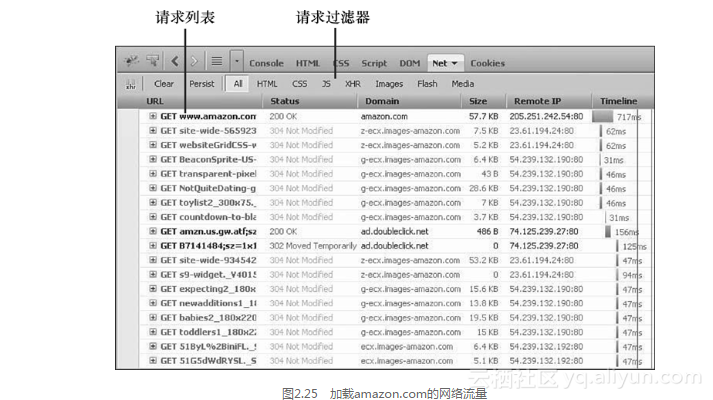Sort by the Status column header
Image resolution: width=713 pixels, height=400 pixels.
click(x=285, y=101)
